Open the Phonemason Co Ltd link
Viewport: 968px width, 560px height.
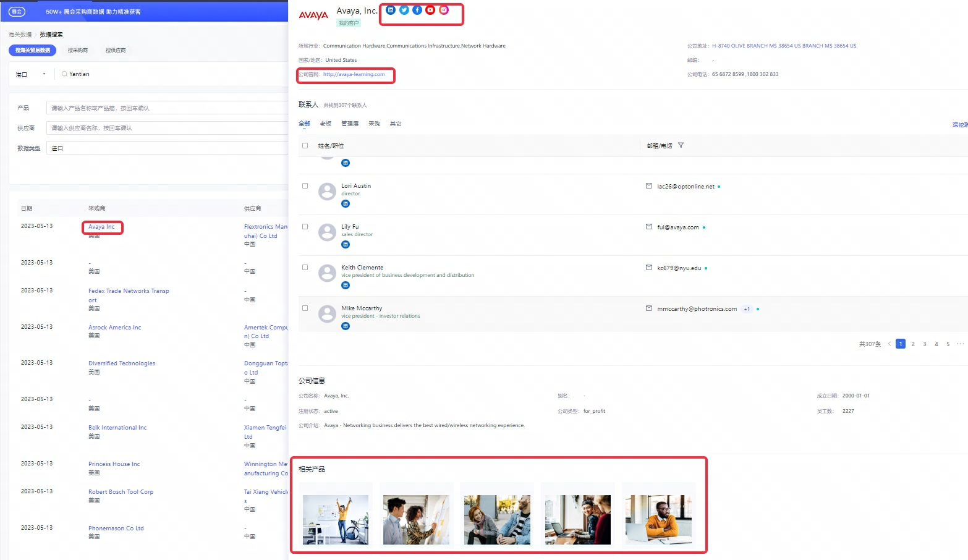point(116,528)
